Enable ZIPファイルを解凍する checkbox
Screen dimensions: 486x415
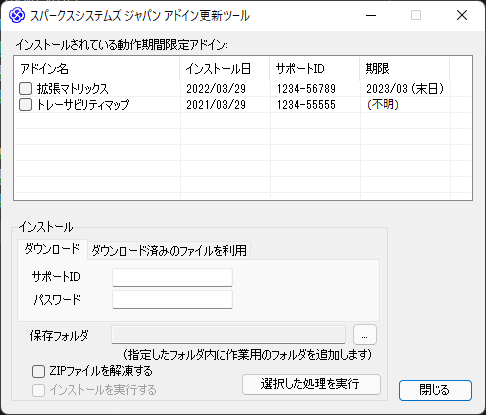pyautogui.click(x=38, y=371)
